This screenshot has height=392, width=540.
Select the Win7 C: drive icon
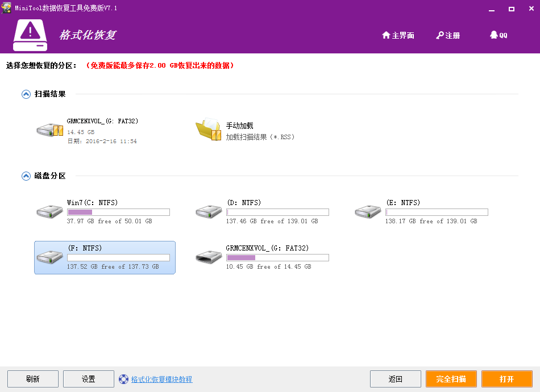tap(49, 211)
